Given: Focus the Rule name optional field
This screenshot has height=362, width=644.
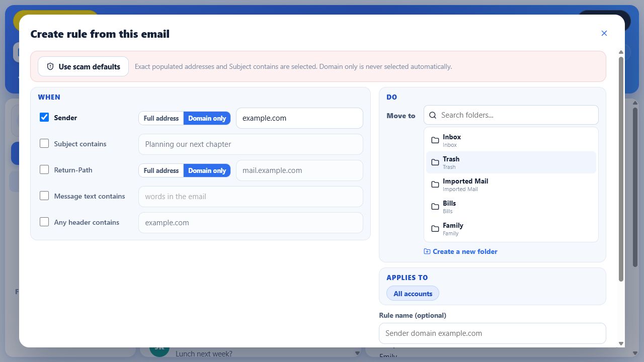Looking at the screenshot, I should (x=492, y=333).
